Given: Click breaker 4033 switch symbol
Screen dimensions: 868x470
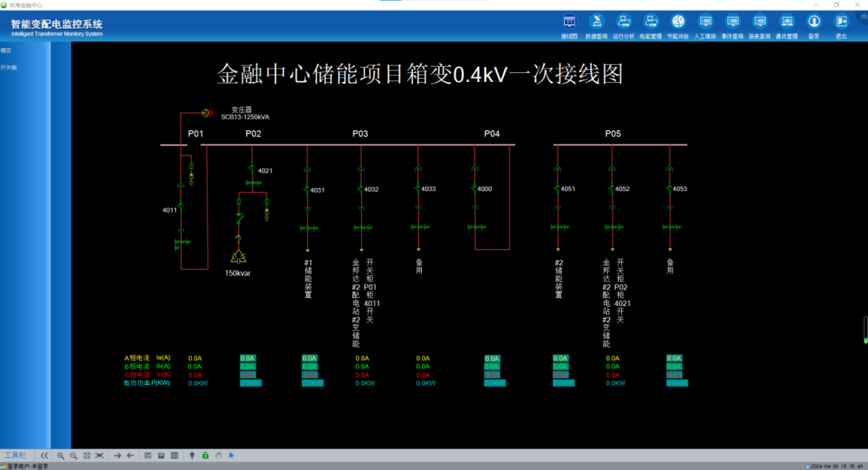Looking at the screenshot, I should point(418,190).
